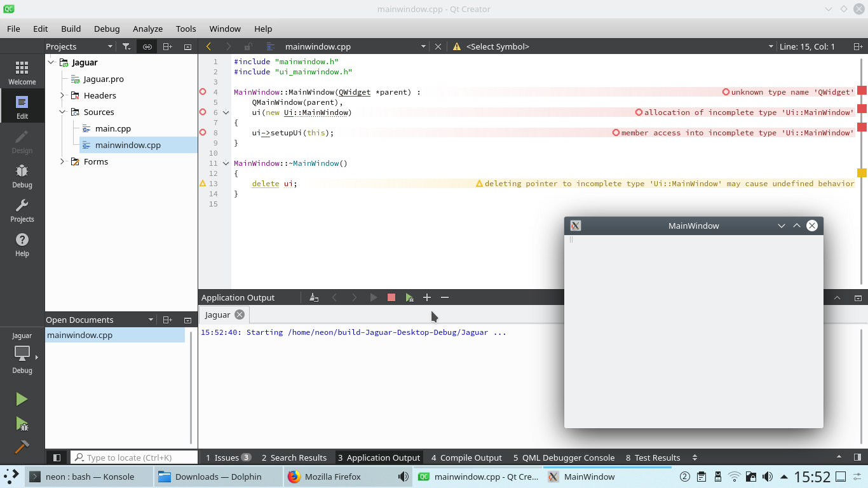868x488 pixels.
Task: Clear the Application Output with the broom icon
Action: [313, 297]
